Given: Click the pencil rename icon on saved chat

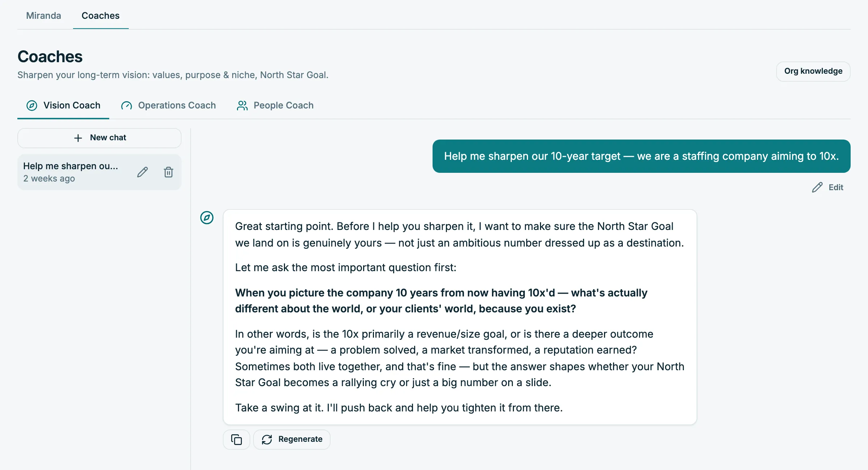Looking at the screenshot, I should coord(142,172).
